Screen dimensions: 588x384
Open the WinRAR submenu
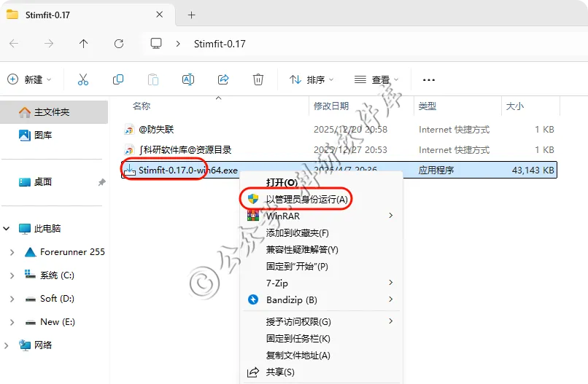coord(322,216)
